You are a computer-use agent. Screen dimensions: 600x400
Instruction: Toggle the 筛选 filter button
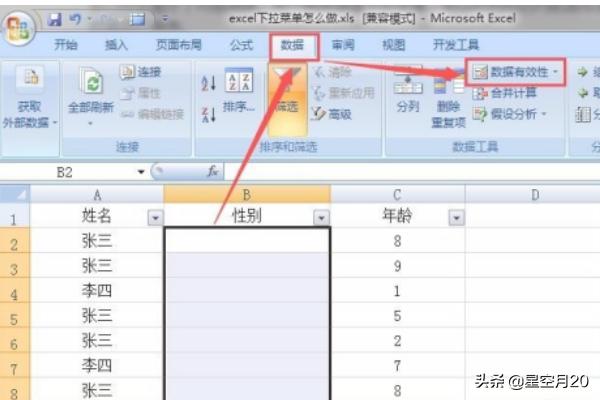288,100
